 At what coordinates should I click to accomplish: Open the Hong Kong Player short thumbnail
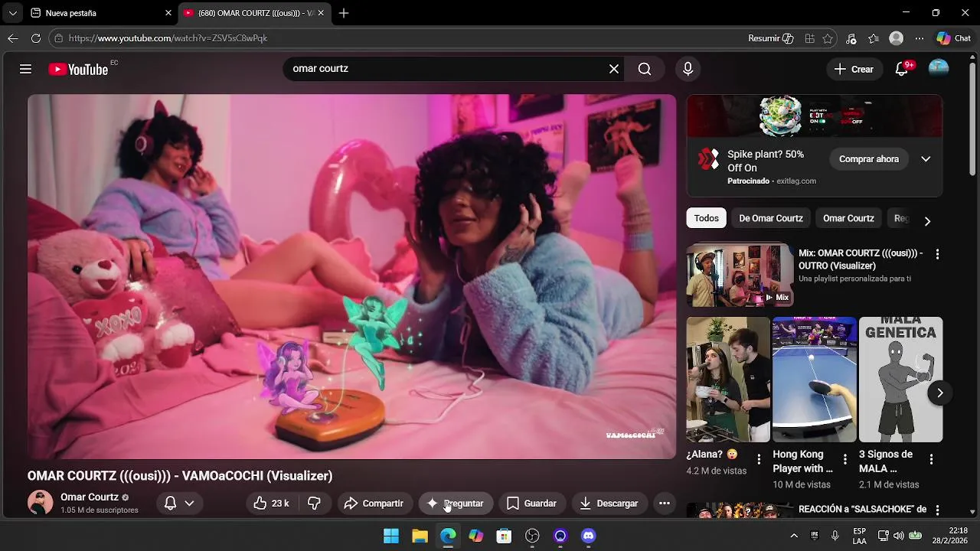[814, 380]
